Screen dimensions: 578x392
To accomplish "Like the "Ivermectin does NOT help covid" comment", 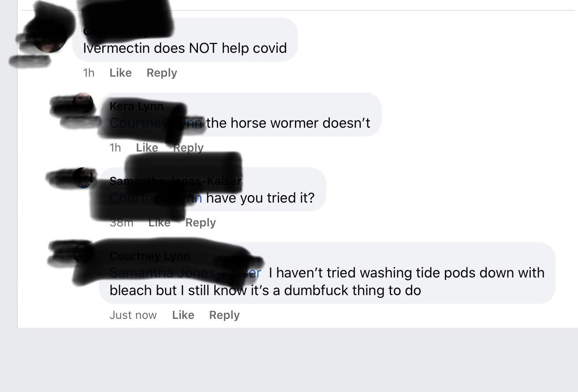I will (120, 73).
